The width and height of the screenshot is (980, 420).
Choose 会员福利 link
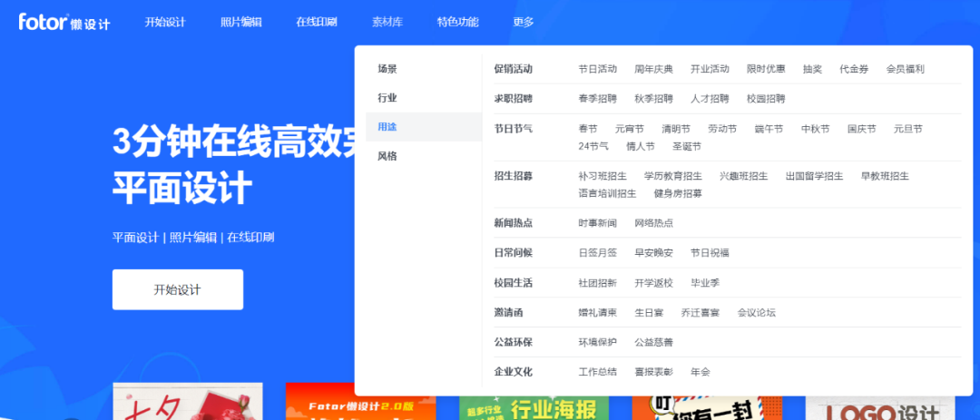click(x=906, y=69)
